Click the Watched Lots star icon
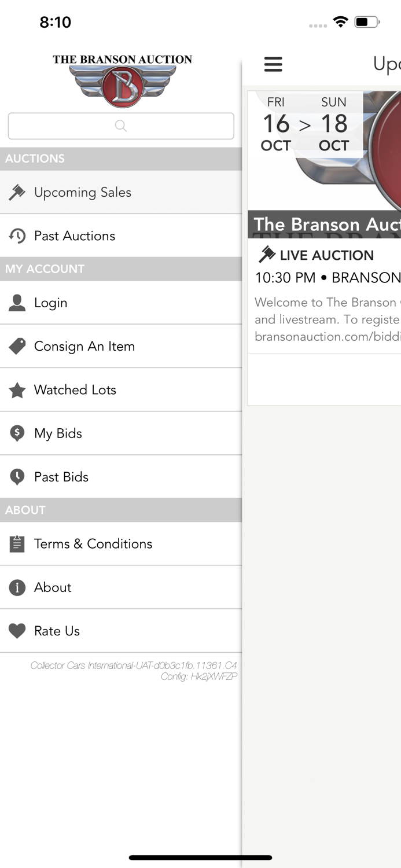Screen dimensions: 401x868 [x=17, y=389]
